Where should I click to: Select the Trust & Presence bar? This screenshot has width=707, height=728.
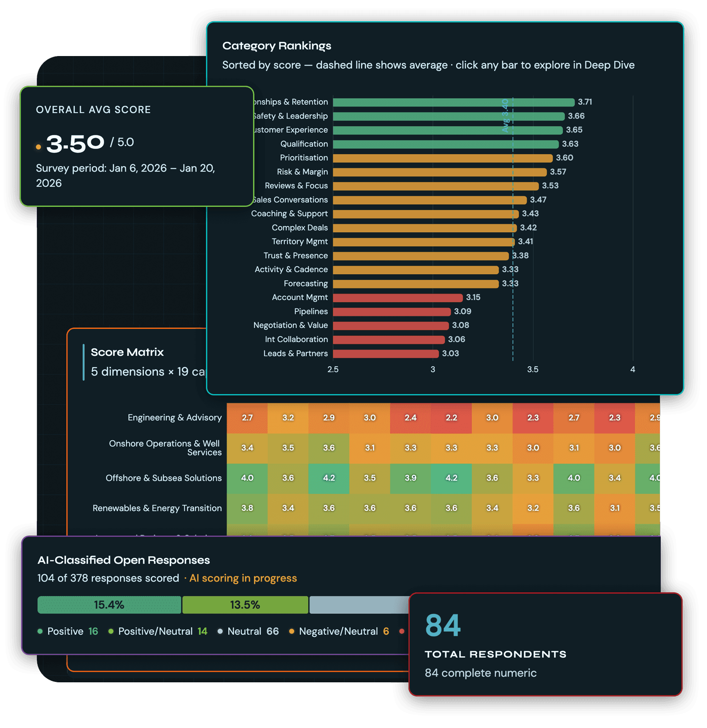tap(421, 256)
